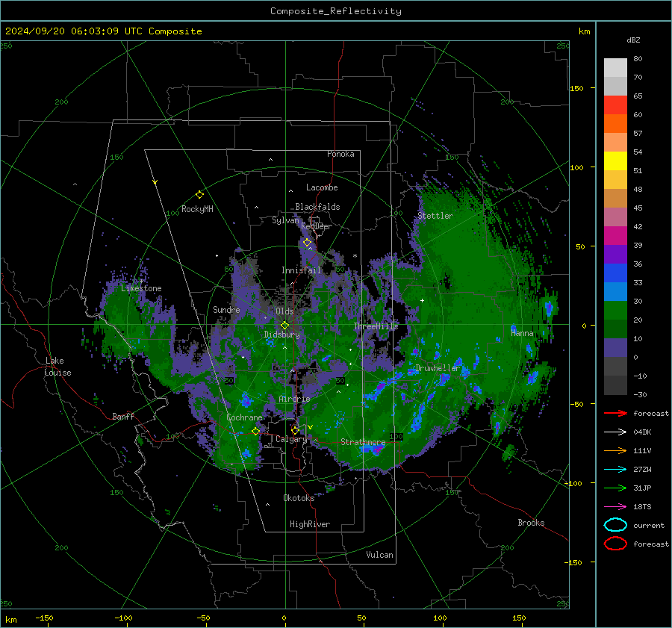This screenshot has height=628, width=672.
Task: Click the dBZ legend heading
Action: point(633,40)
